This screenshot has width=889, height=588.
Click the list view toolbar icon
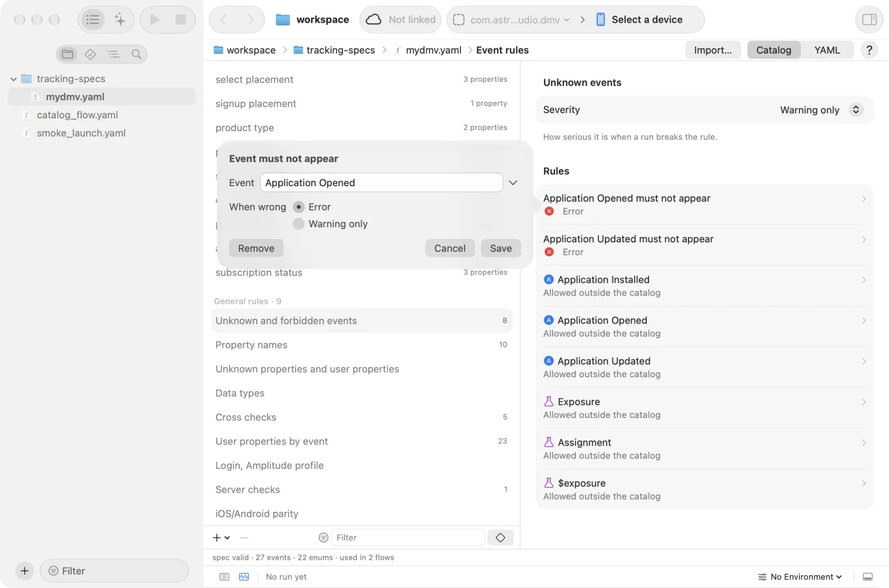[x=93, y=19]
